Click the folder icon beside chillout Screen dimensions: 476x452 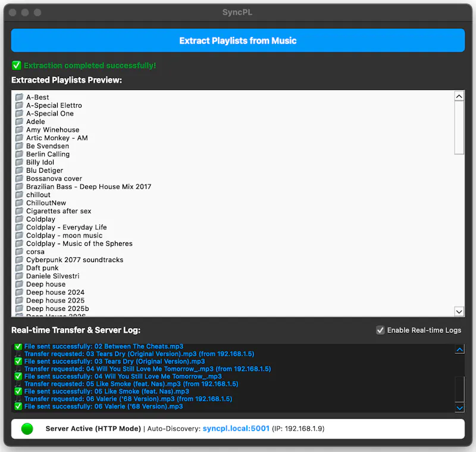20,194
